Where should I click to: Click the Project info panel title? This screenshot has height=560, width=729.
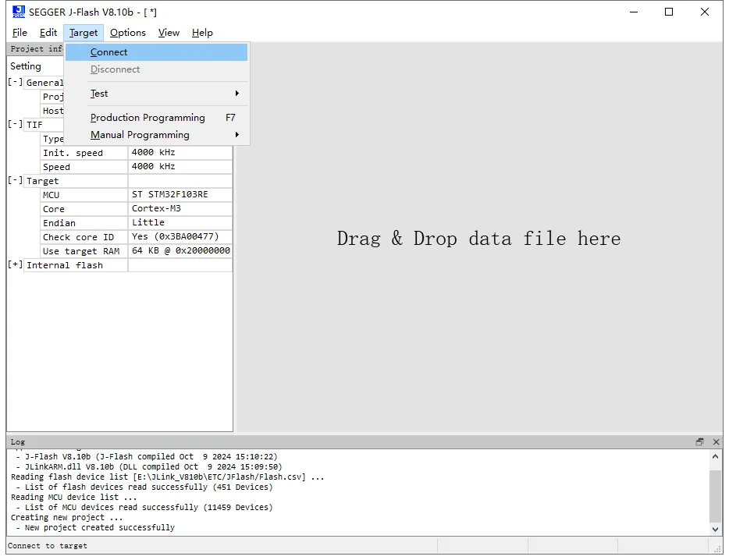point(36,49)
